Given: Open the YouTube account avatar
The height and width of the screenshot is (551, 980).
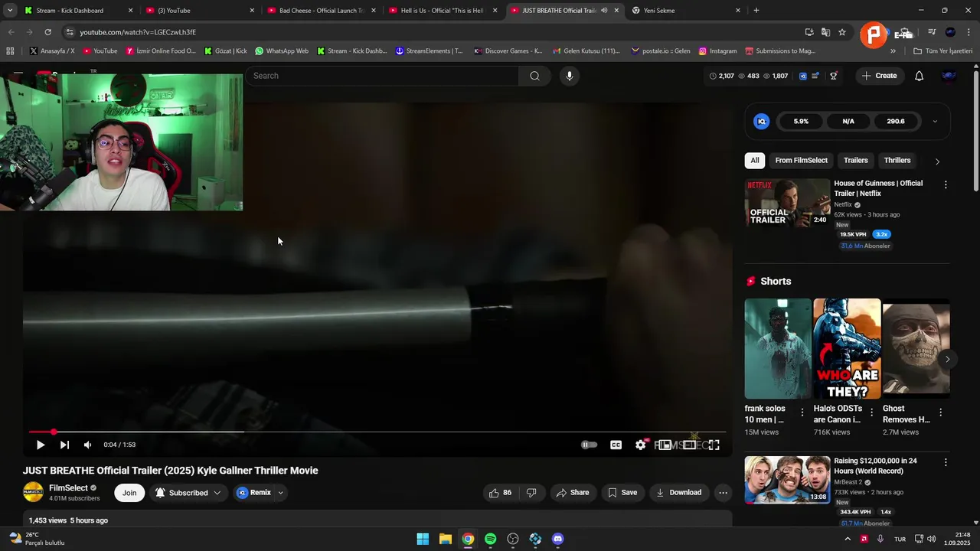Looking at the screenshot, I should tap(949, 76).
